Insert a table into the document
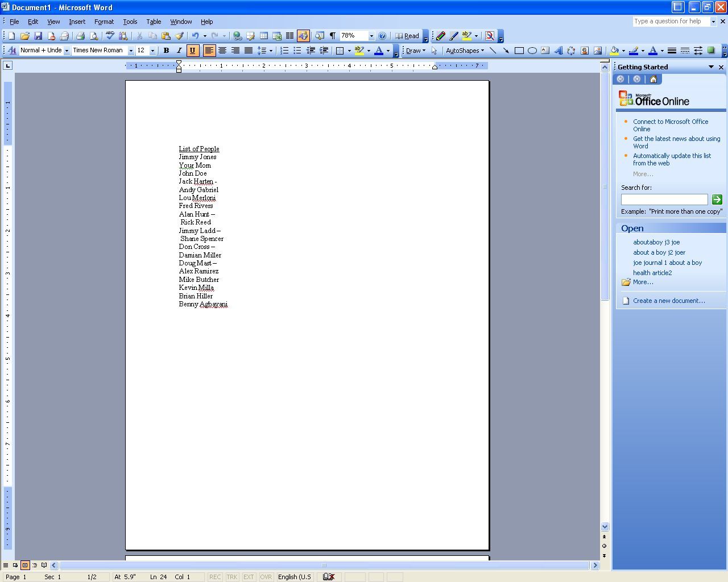This screenshot has height=582, width=728. 264,35
